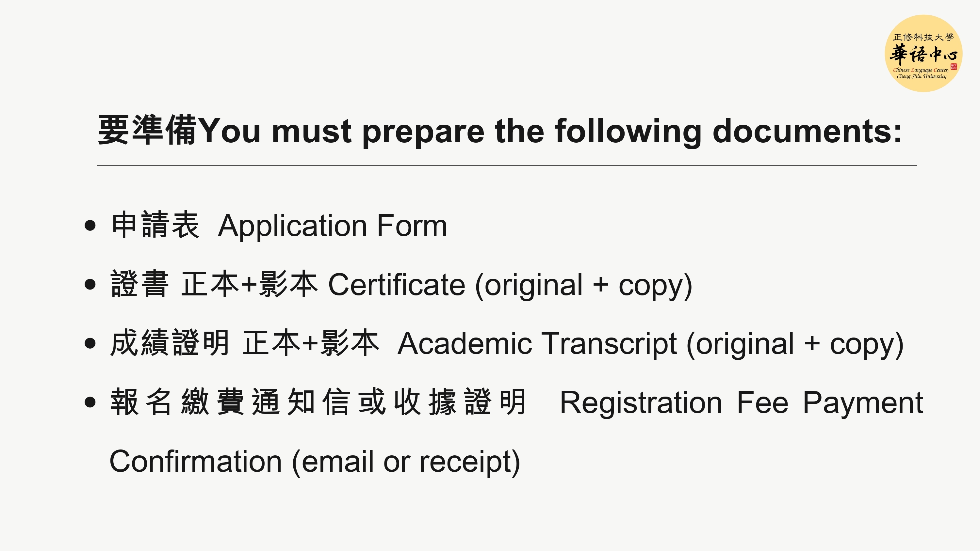Click the red seal stamp in the logo
This screenshot has height=551, width=980.
click(953, 67)
